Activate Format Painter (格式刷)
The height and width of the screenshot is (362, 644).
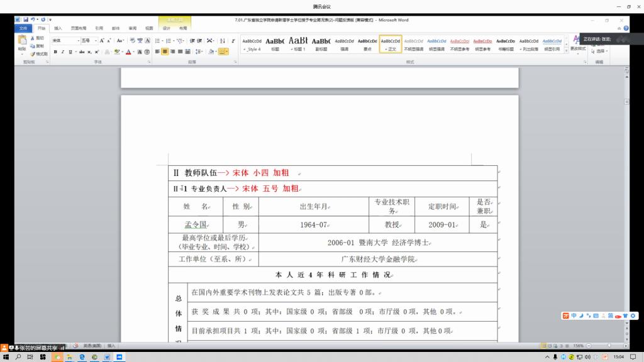(x=38, y=54)
